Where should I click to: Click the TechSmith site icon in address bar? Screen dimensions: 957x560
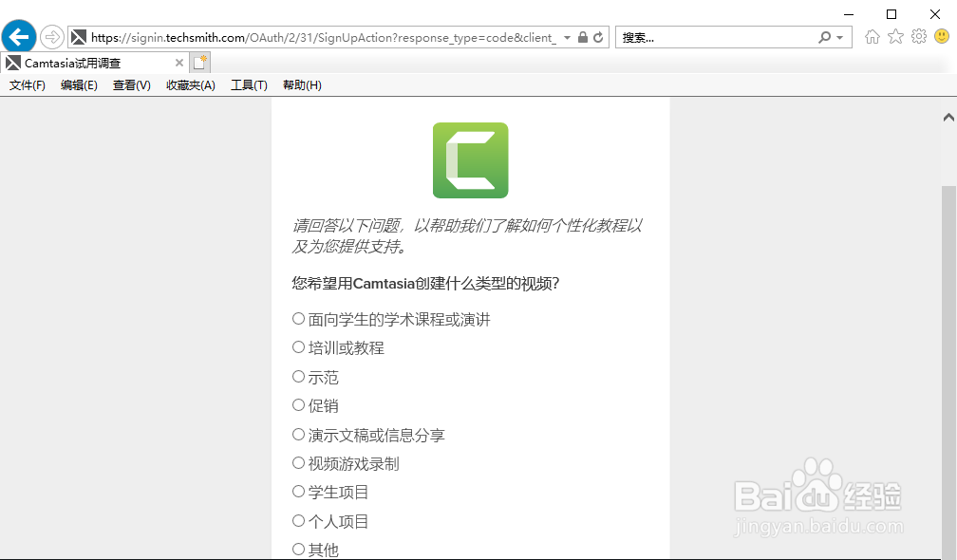[79, 37]
